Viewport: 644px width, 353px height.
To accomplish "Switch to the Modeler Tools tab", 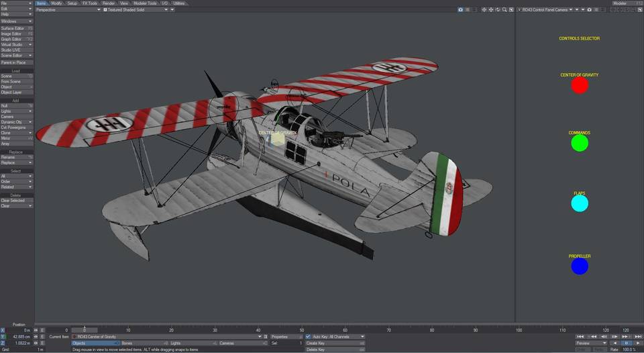I will tap(145, 3).
